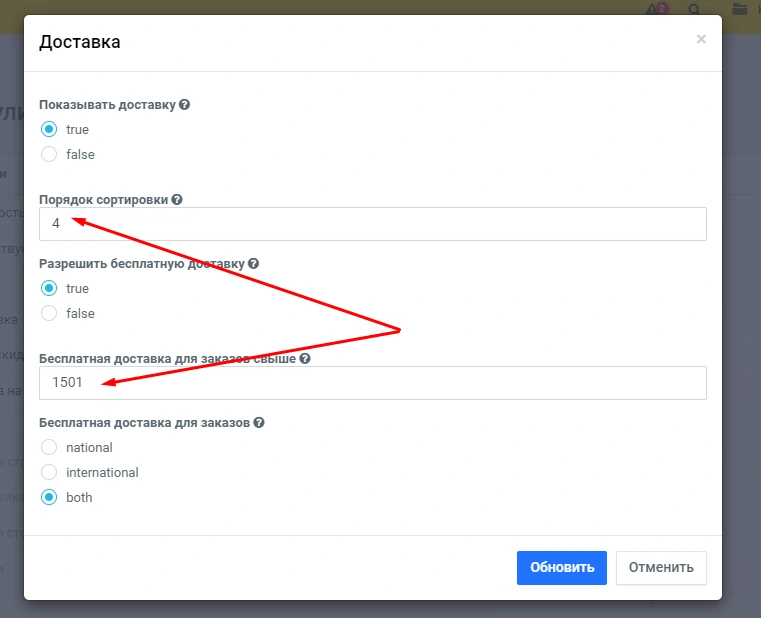Viewport: 761px width, 618px height.
Task: Open the folder icon in top bar
Action: click(740, 10)
